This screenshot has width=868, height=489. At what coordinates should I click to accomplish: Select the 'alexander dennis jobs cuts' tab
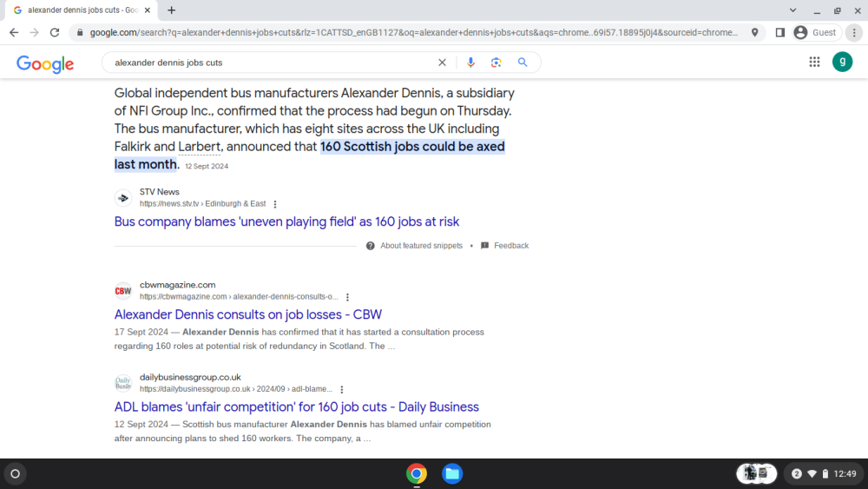(82, 10)
